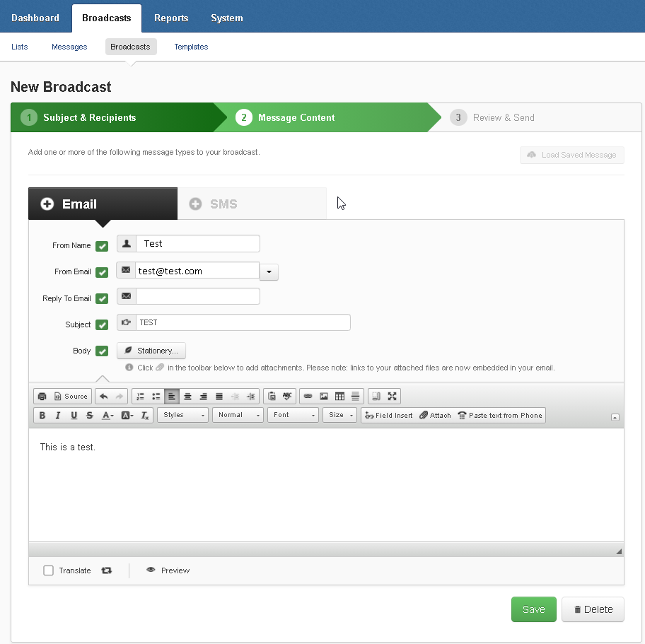Insert a table into the body
The width and height of the screenshot is (645, 644).
[x=339, y=397]
